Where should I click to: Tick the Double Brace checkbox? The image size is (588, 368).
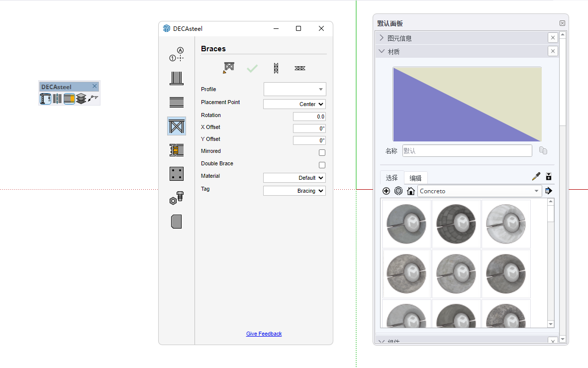click(x=322, y=165)
